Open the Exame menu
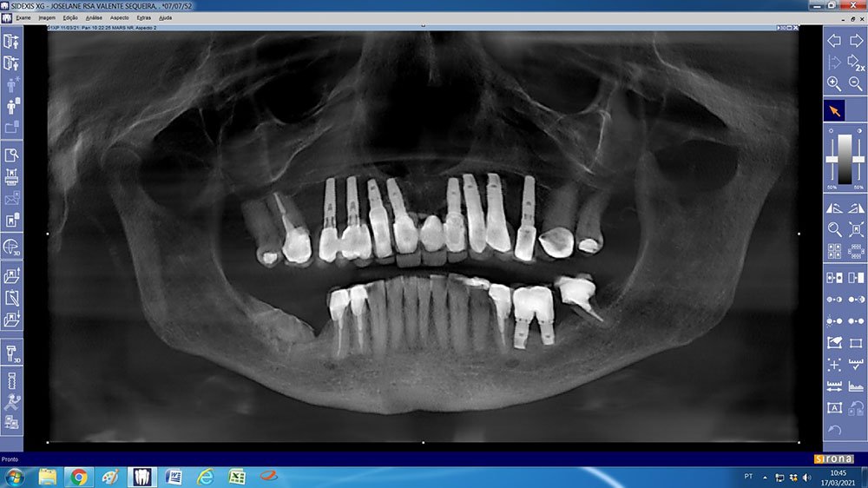 [x=23, y=17]
